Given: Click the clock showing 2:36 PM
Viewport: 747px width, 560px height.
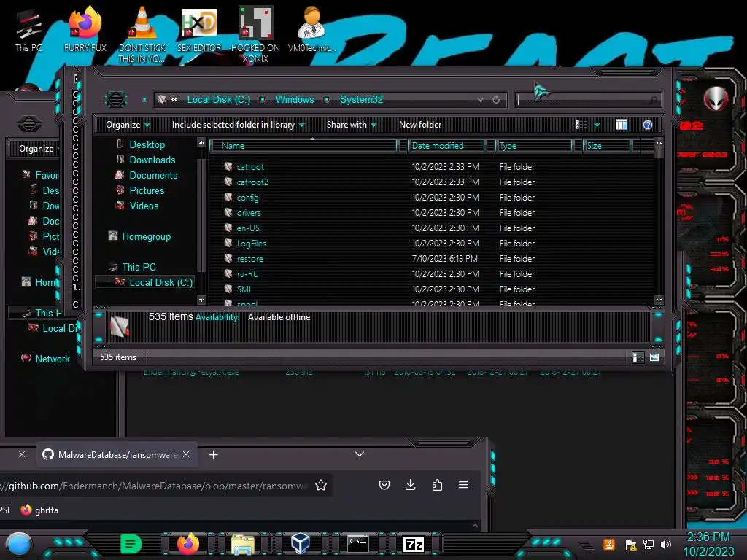Looking at the screenshot, I should 708,537.
